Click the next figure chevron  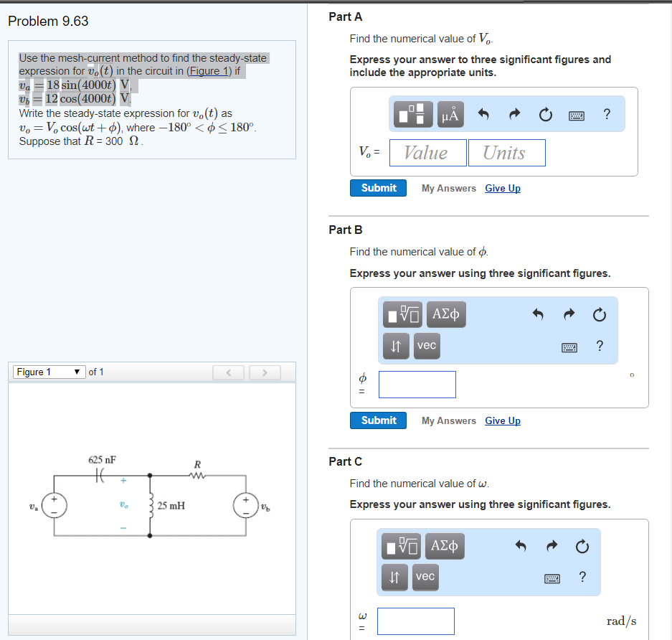point(264,372)
